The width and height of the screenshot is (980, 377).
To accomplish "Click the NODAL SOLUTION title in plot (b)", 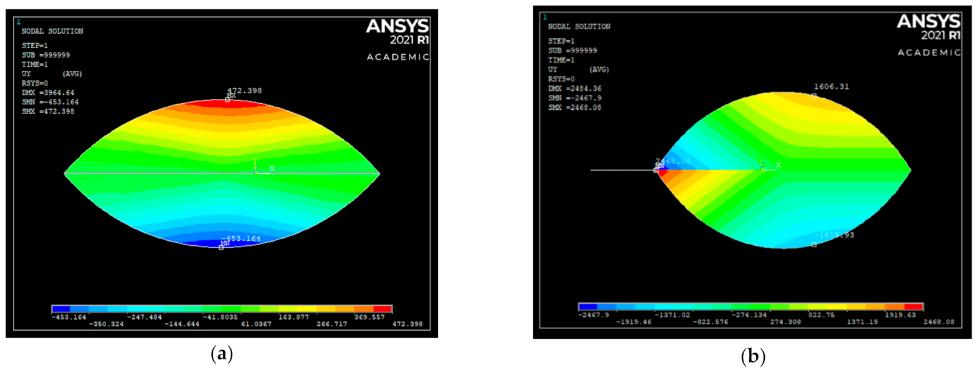I will (579, 27).
